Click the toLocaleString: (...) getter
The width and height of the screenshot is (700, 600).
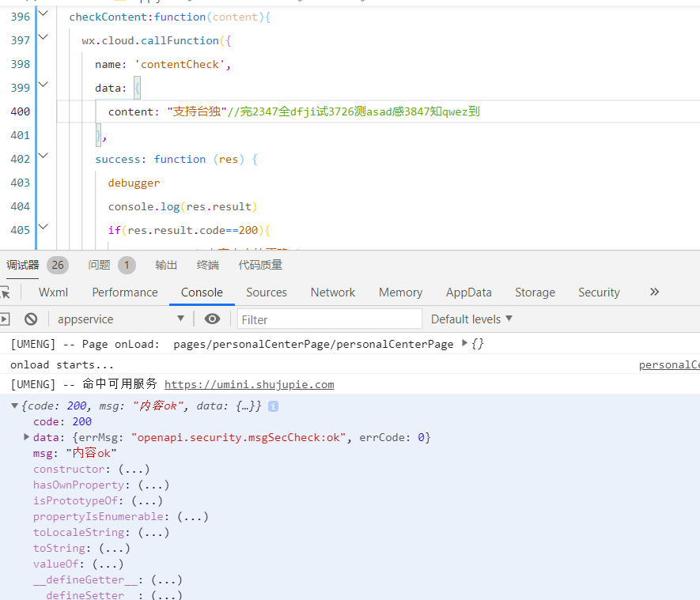tap(101, 532)
